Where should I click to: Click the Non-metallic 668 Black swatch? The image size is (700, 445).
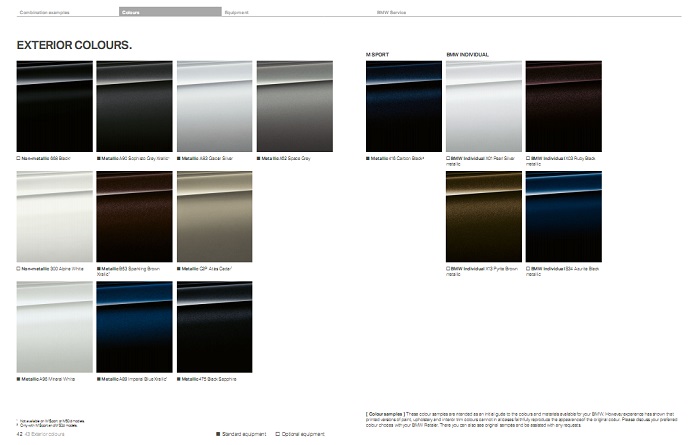point(54,106)
